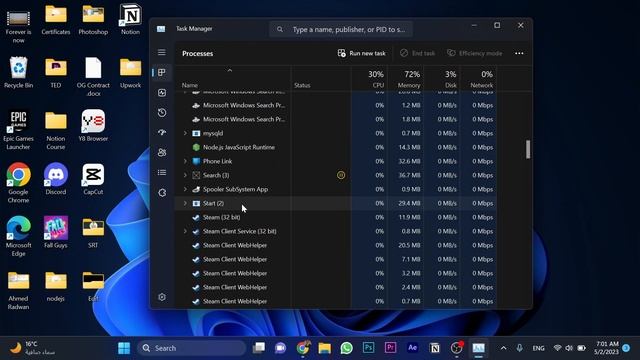Collapse sort arrow above Name column
The image size is (640, 360).
pos(230,71)
